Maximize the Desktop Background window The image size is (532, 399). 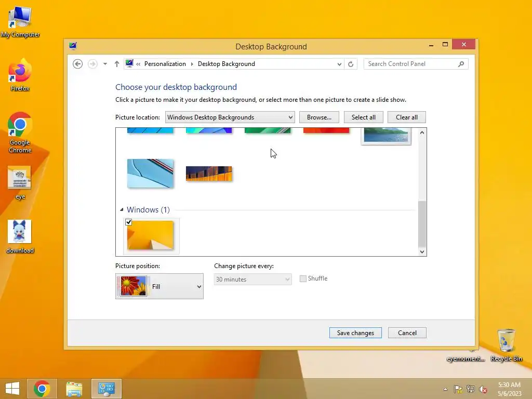tap(445, 45)
